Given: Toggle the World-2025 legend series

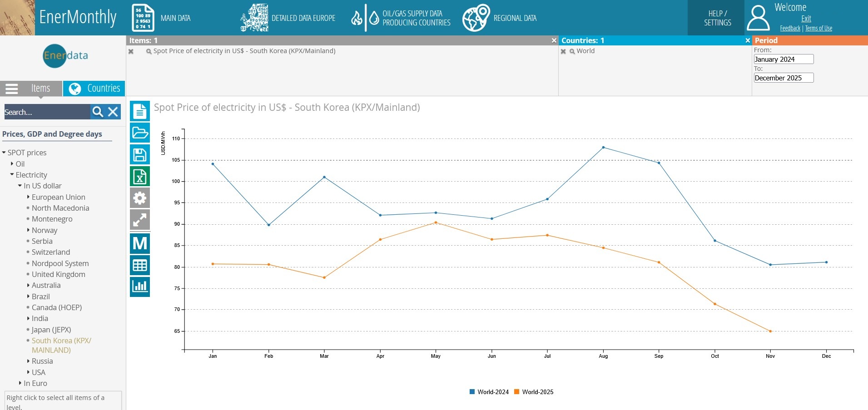Looking at the screenshot, I should tap(534, 391).
